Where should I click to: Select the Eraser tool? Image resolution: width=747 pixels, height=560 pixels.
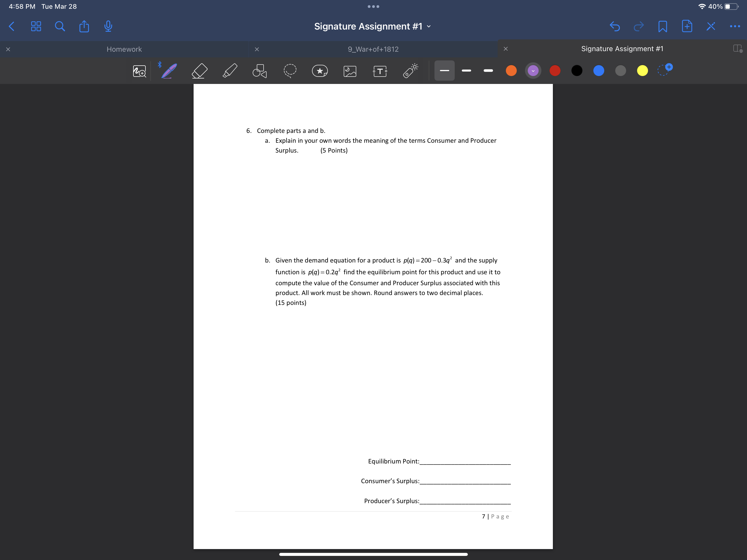199,71
